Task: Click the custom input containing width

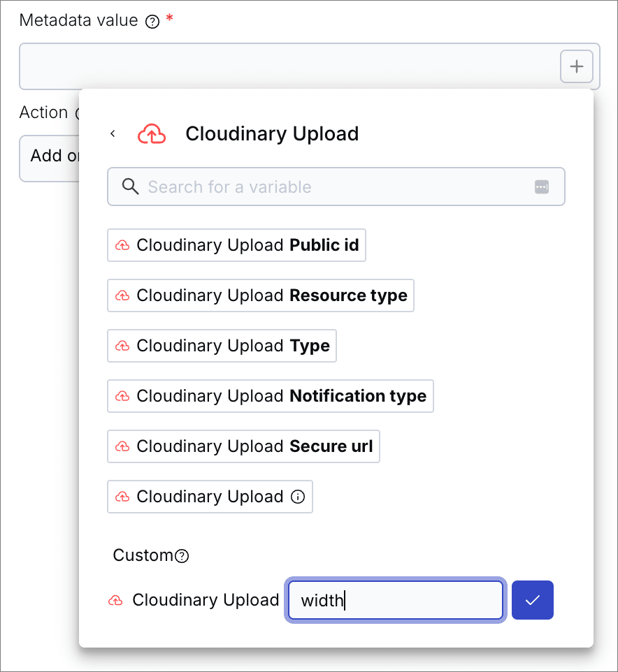Action: [396, 600]
